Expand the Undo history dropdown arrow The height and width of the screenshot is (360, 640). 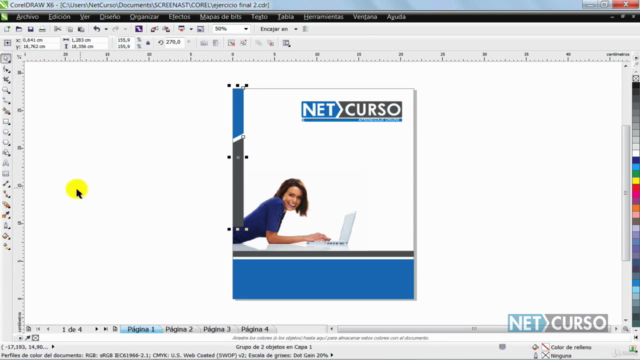click(106, 29)
